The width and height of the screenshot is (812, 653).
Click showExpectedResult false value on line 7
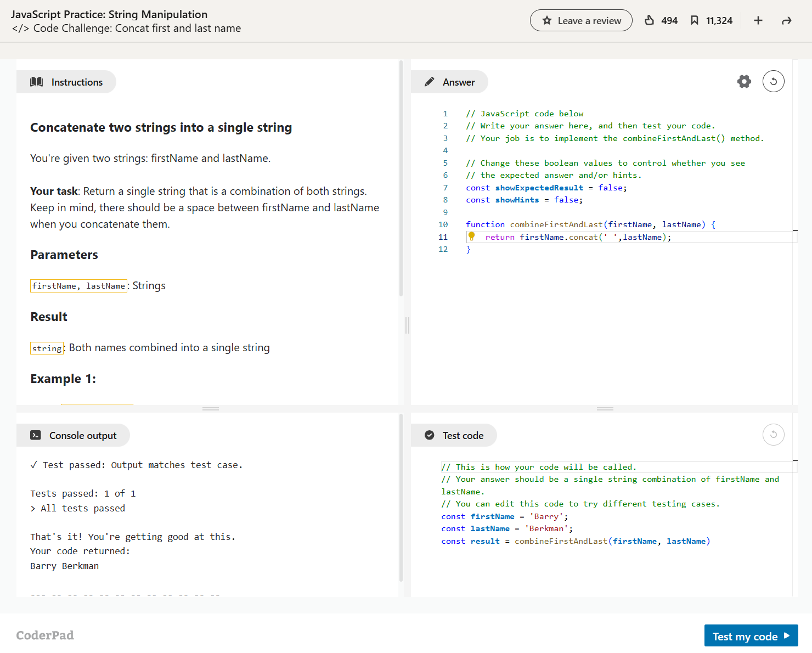click(x=610, y=188)
